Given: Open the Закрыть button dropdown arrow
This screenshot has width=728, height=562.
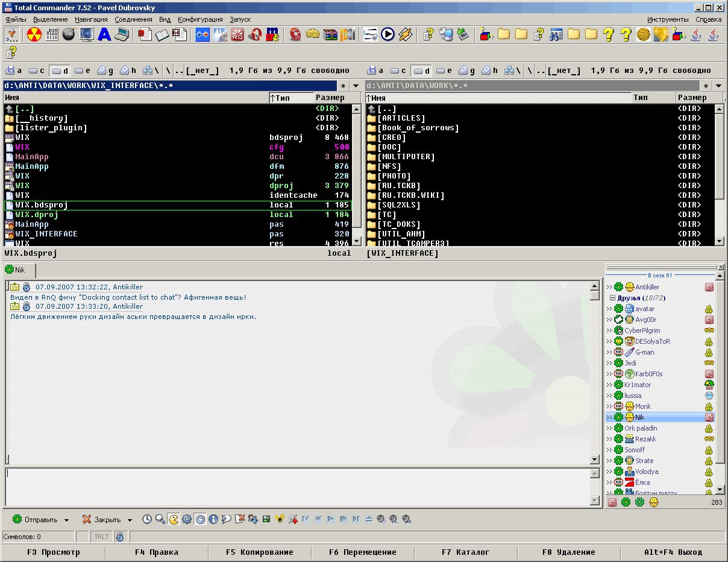Looking at the screenshot, I should pyautogui.click(x=130, y=519).
